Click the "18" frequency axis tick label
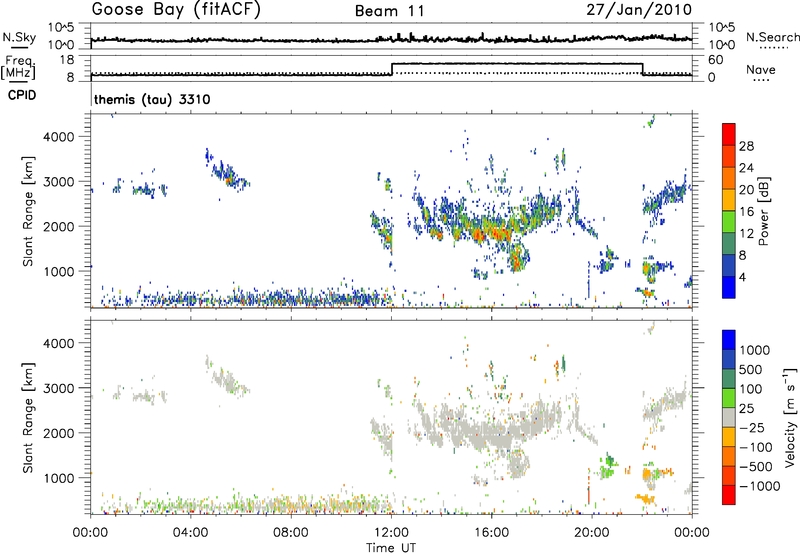Image resolution: width=800 pixels, height=554 pixels. tap(67, 60)
